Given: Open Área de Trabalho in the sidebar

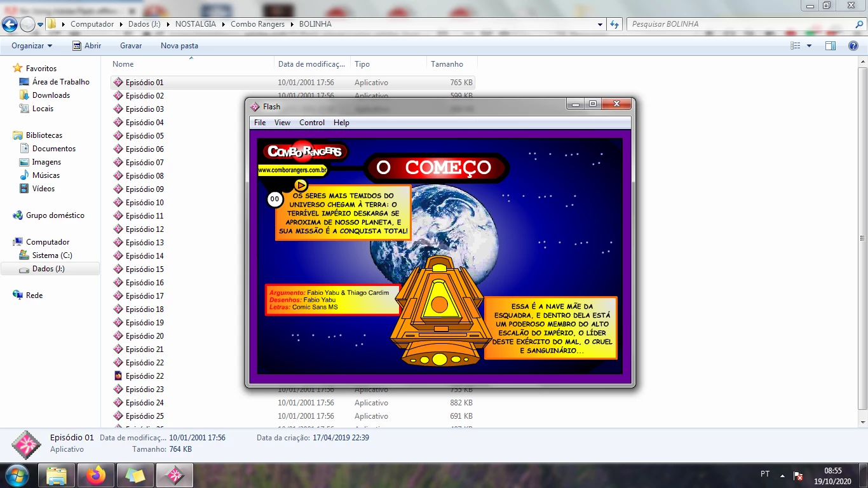Looking at the screenshot, I should [61, 82].
